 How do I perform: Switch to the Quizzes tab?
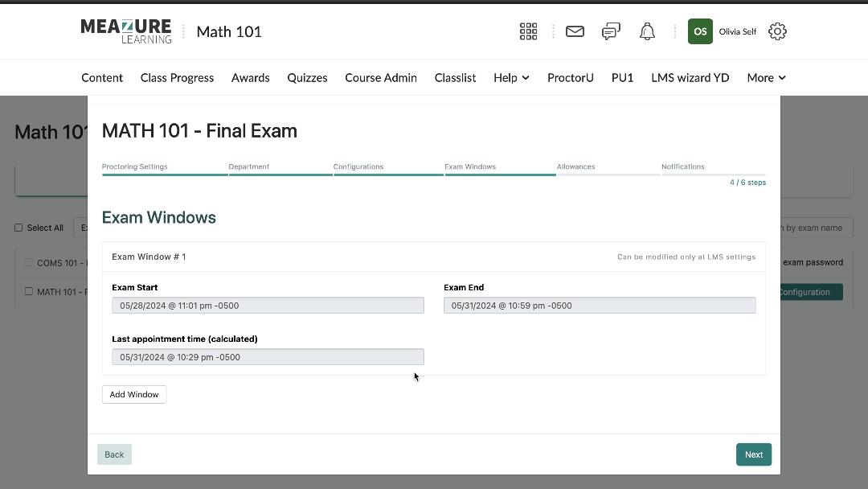pyautogui.click(x=307, y=77)
